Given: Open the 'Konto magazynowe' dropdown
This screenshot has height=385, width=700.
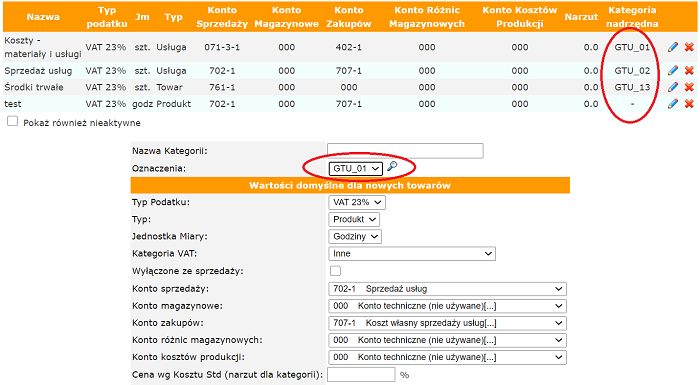Looking at the screenshot, I should [447, 306].
